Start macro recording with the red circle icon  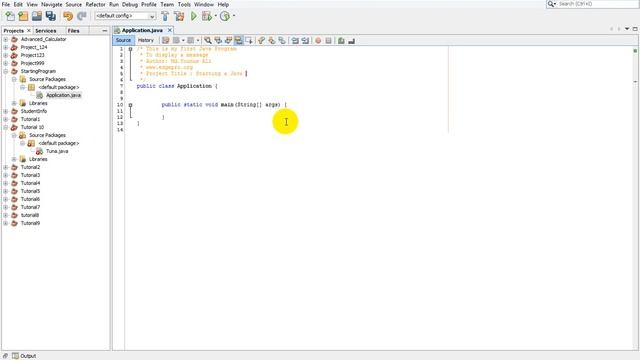318,40
